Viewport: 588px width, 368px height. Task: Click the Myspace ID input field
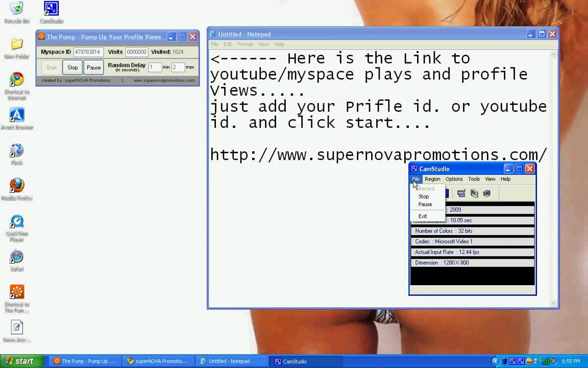click(88, 52)
